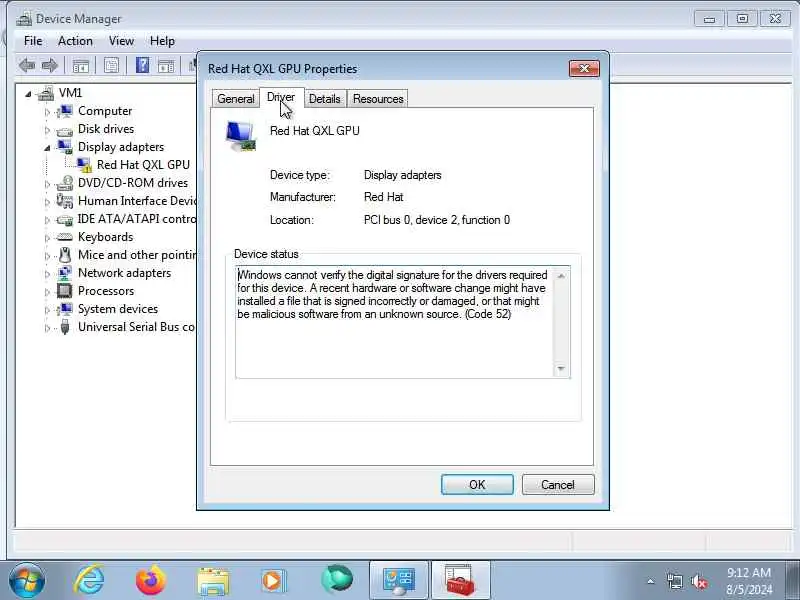The image size is (800, 600).
Task: Click the Universal Serial Bus controllers icon
Action: [x=65, y=327]
